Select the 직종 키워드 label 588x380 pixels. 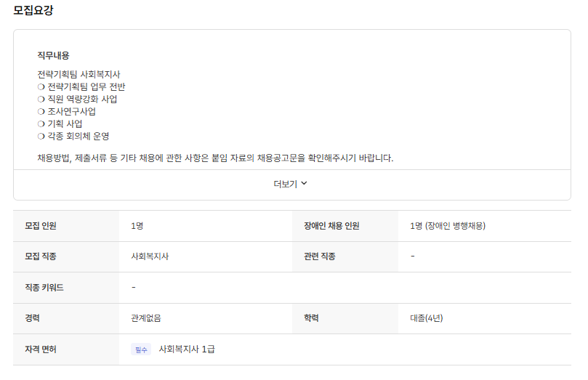pyautogui.click(x=44, y=288)
